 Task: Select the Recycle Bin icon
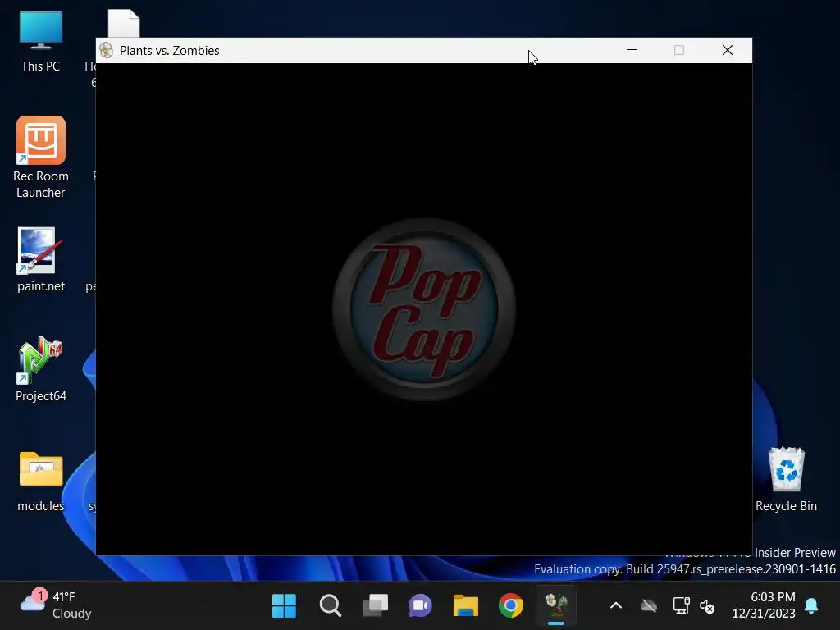(x=786, y=479)
